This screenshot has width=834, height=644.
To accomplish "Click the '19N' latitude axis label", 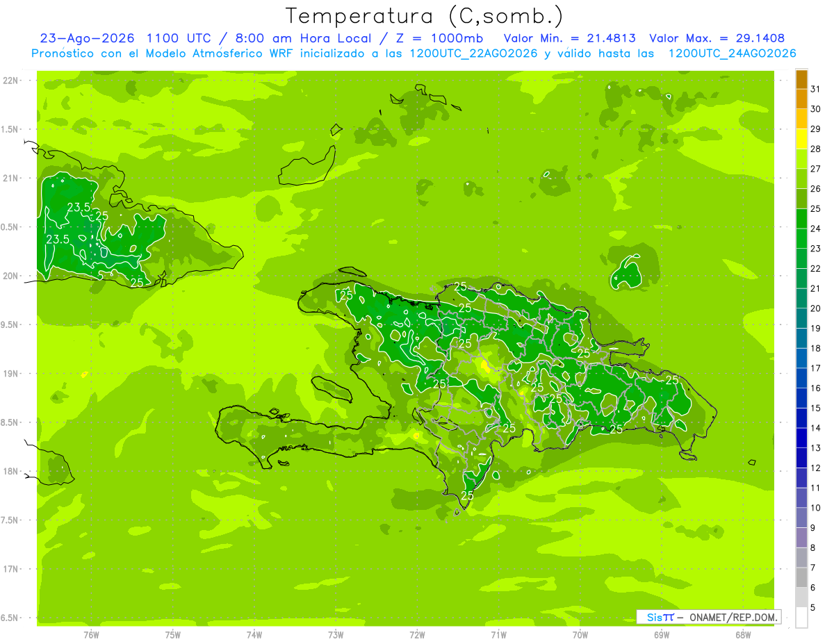I will [11, 373].
